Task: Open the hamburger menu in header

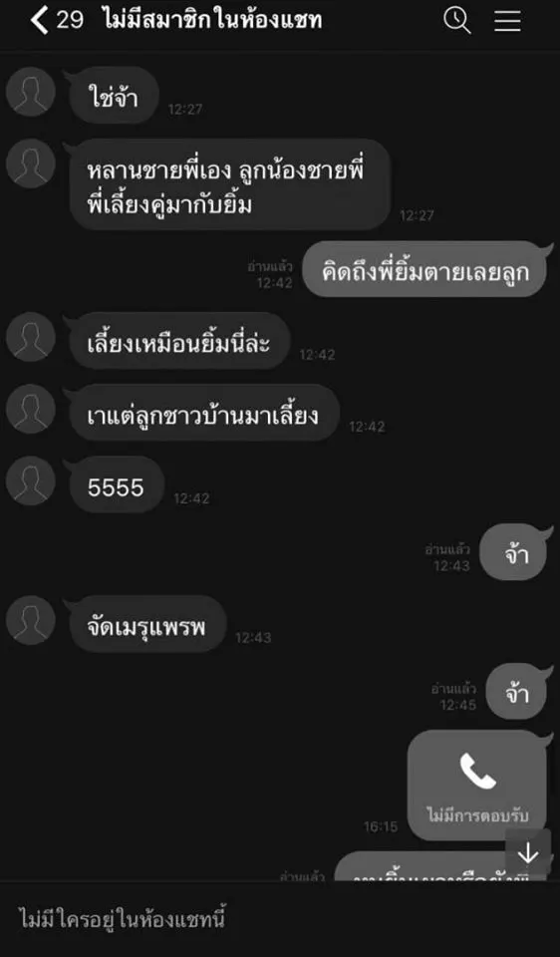Action: tap(507, 21)
